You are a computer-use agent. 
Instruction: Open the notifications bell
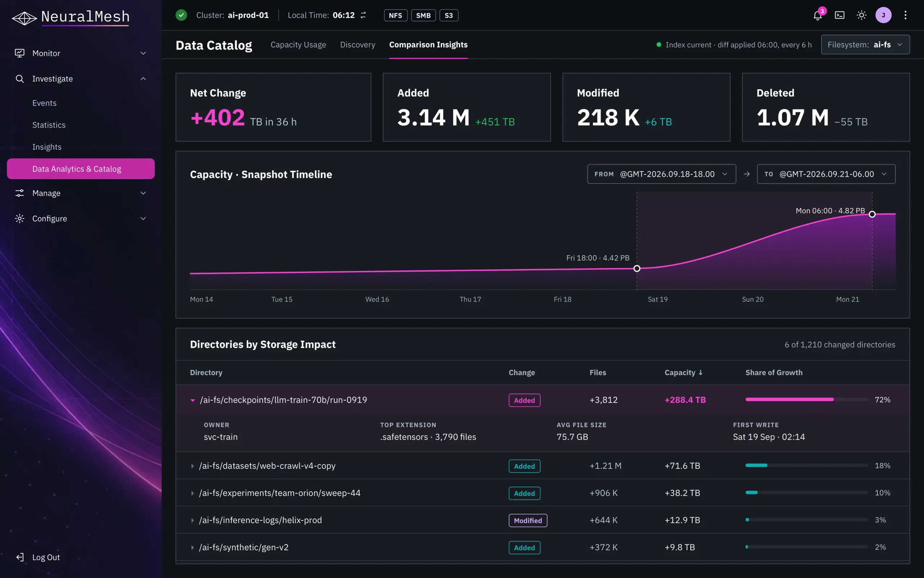tap(817, 15)
